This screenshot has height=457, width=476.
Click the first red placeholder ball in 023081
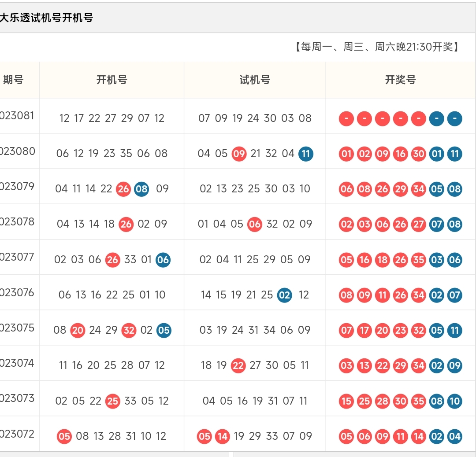coord(346,118)
